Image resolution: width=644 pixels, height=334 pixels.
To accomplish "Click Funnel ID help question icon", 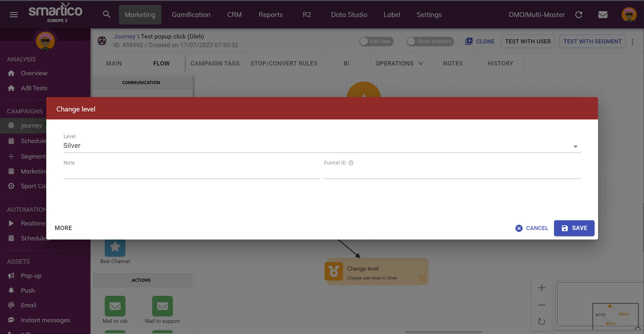I will (x=351, y=163).
